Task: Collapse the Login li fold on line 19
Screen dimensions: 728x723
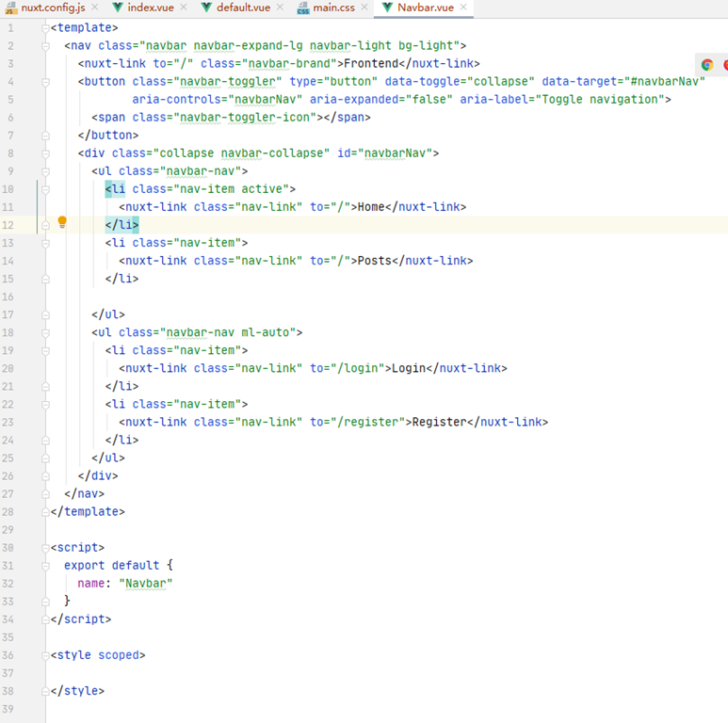Action: click(x=45, y=351)
